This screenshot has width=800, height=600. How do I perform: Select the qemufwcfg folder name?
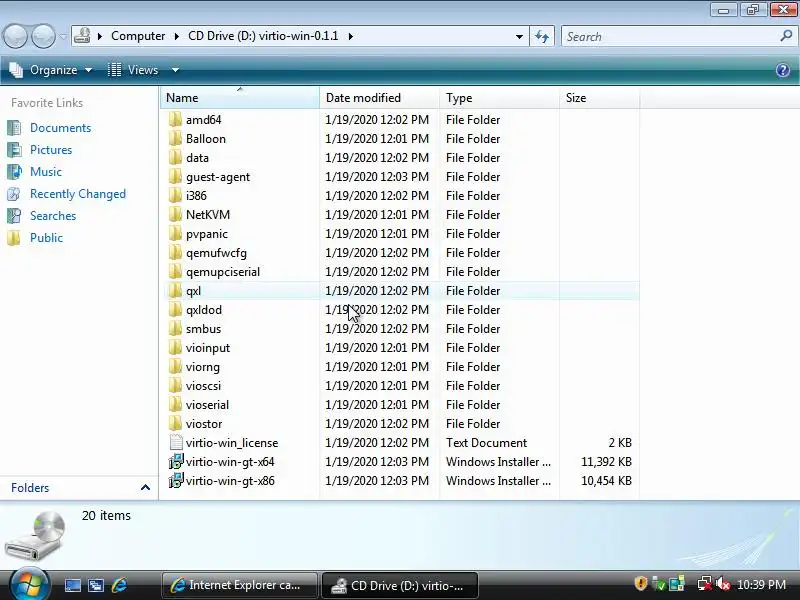pyautogui.click(x=216, y=253)
